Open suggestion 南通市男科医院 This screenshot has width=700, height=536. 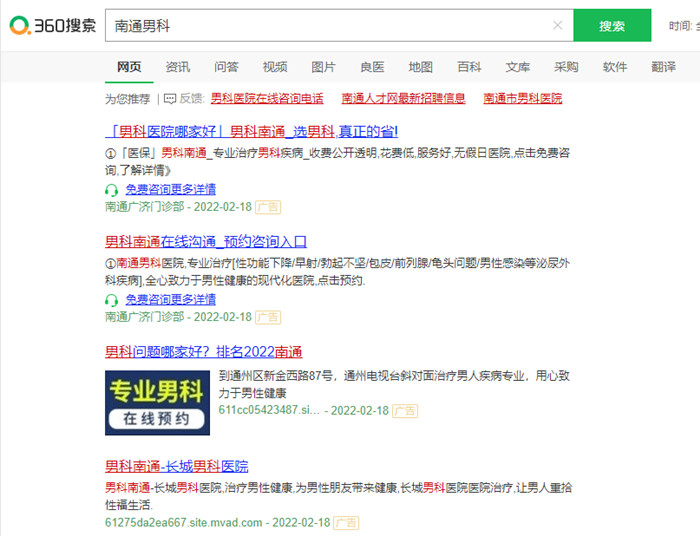pos(523,98)
